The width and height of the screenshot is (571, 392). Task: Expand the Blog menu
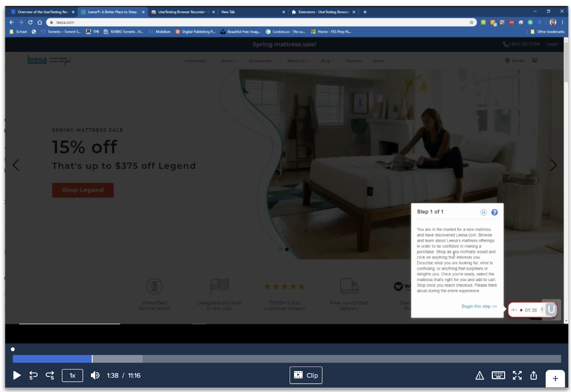coord(327,61)
